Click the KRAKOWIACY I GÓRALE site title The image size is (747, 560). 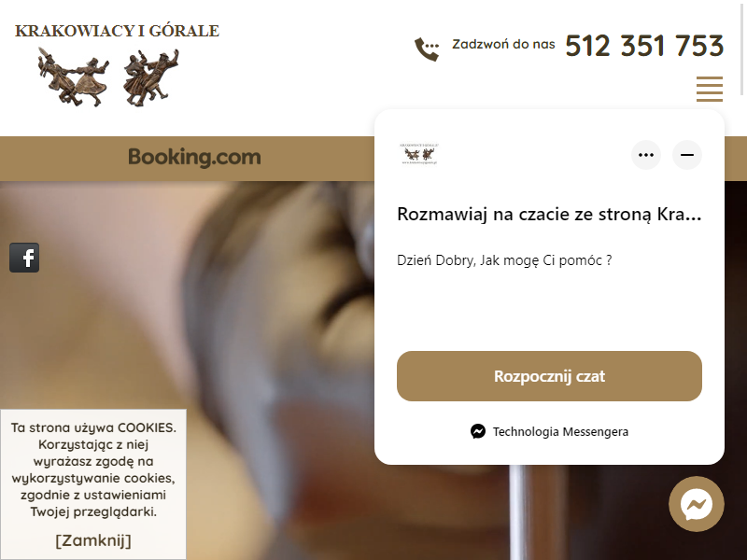pyautogui.click(x=118, y=31)
